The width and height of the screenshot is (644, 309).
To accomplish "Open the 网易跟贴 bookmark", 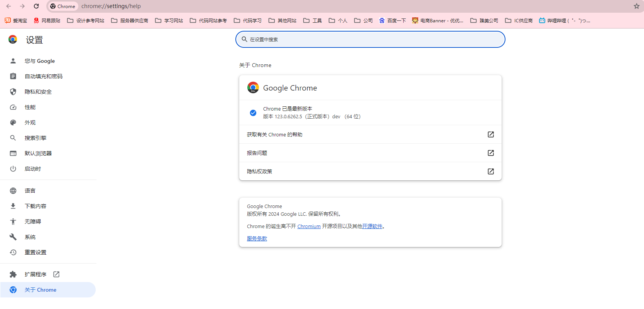I will (x=47, y=20).
